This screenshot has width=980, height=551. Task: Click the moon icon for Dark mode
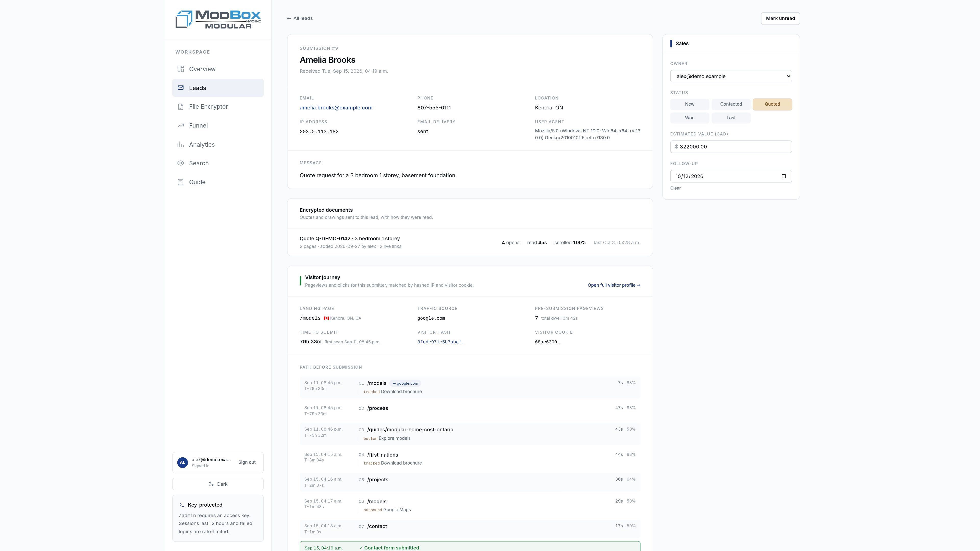[x=211, y=484]
